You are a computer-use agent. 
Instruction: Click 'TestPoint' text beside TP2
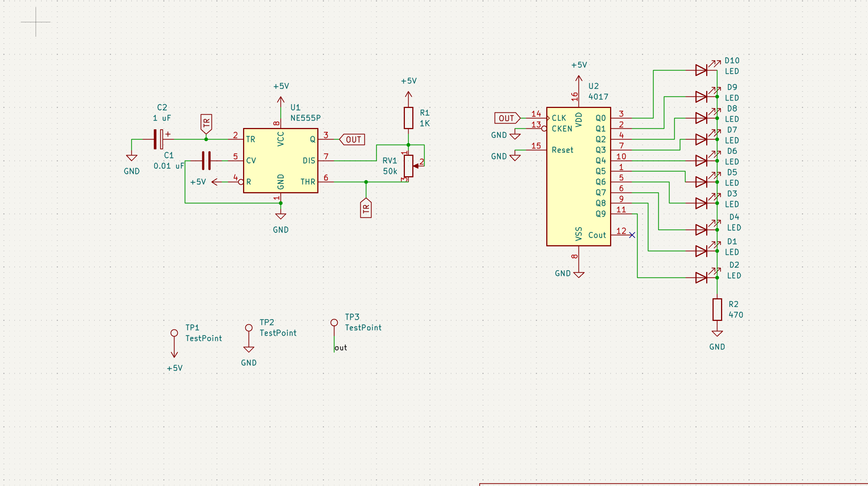278,333
